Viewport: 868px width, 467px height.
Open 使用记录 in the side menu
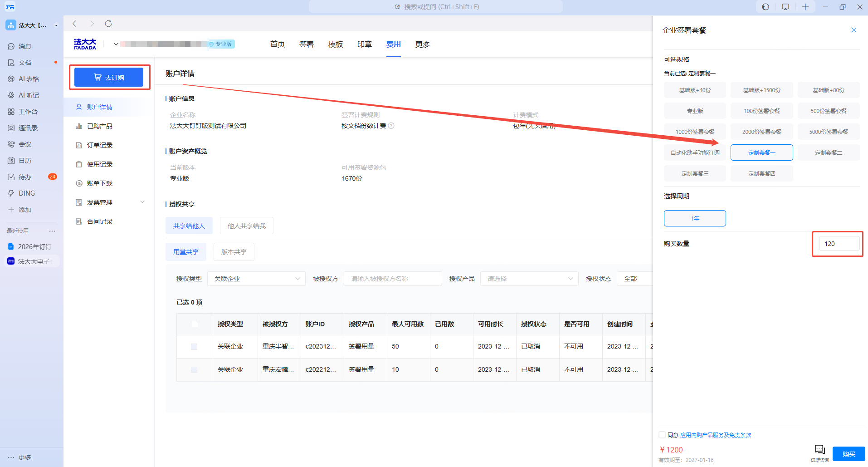tap(100, 164)
